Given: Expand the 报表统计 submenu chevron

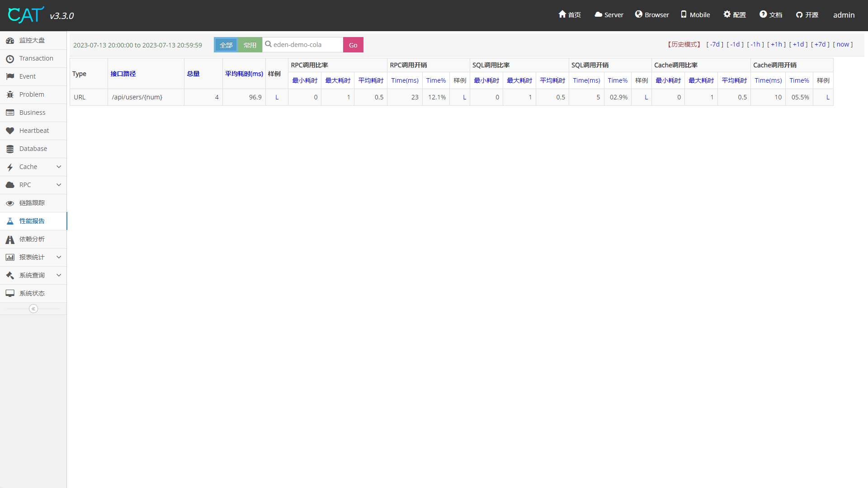Looking at the screenshot, I should (59, 257).
